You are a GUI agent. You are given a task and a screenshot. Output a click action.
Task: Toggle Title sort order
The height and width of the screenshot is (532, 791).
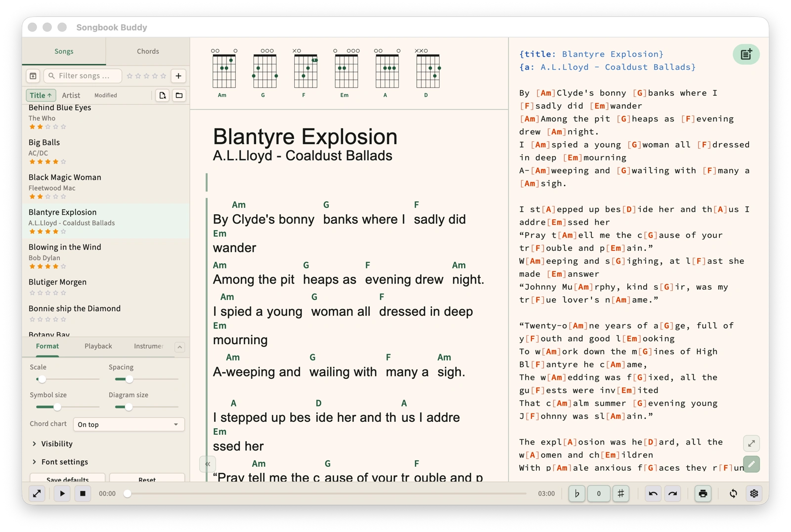(x=41, y=95)
